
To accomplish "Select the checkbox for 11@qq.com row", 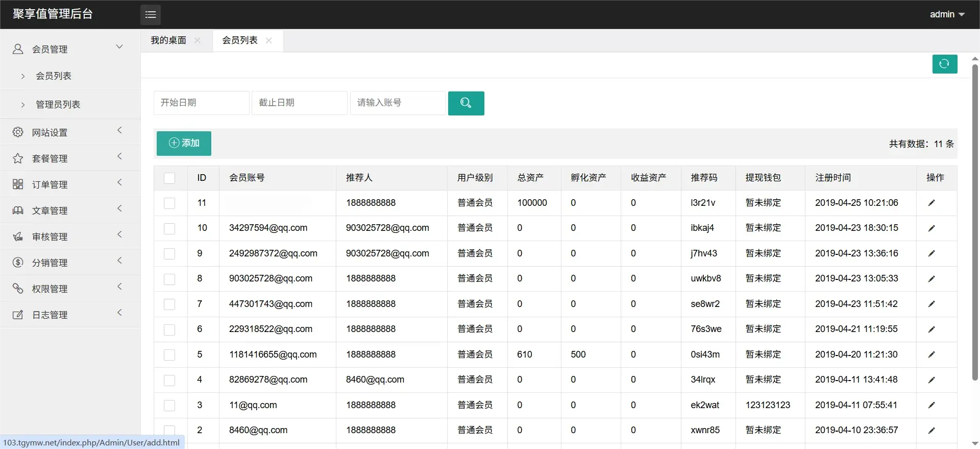I will tap(169, 406).
